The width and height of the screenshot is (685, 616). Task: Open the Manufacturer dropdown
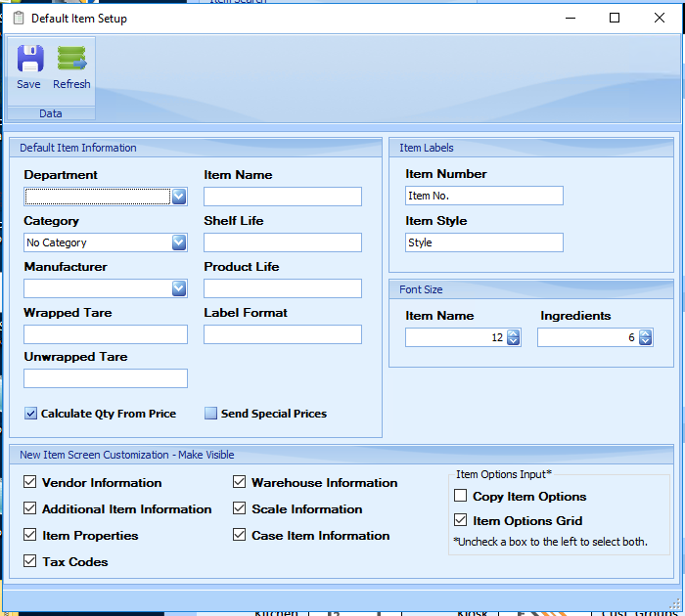179,288
